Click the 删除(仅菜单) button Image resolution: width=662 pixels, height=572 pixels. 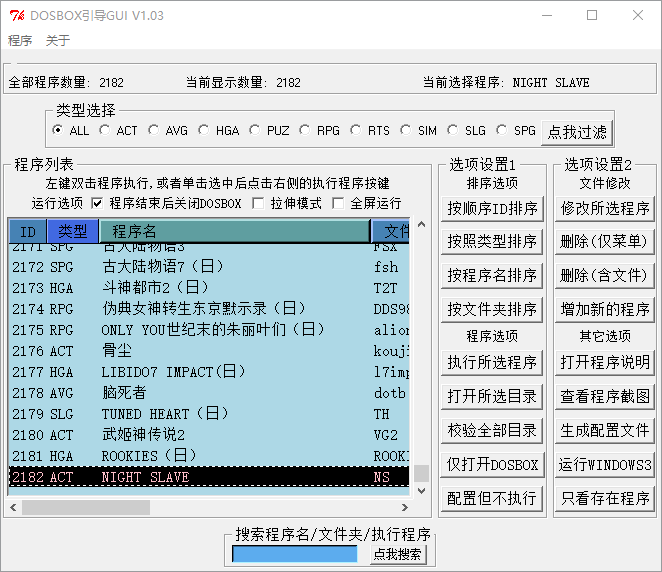pos(605,242)
